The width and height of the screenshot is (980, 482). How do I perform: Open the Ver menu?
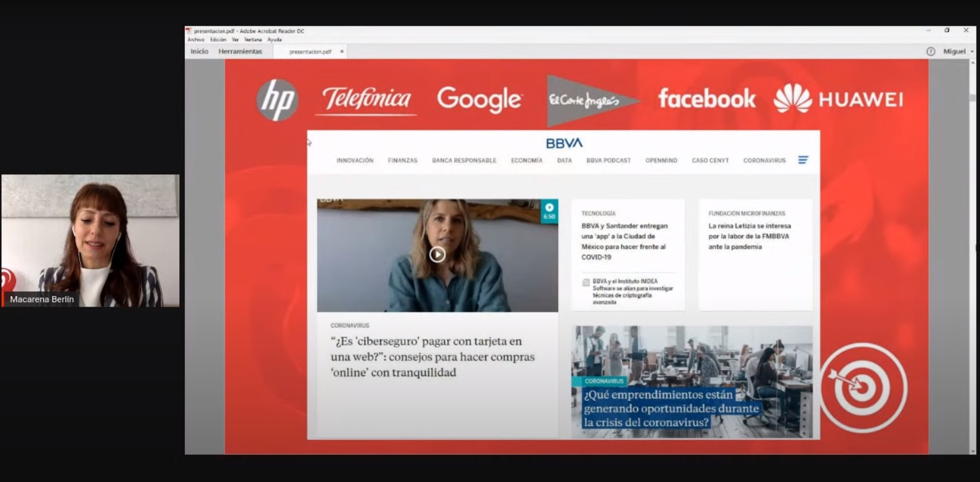click(x=235, y=39)
